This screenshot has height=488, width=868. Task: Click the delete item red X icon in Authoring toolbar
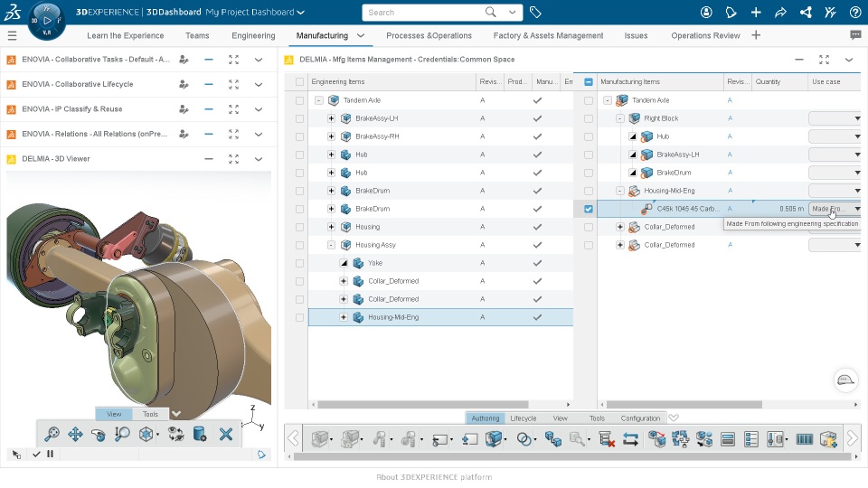point(607,439)
